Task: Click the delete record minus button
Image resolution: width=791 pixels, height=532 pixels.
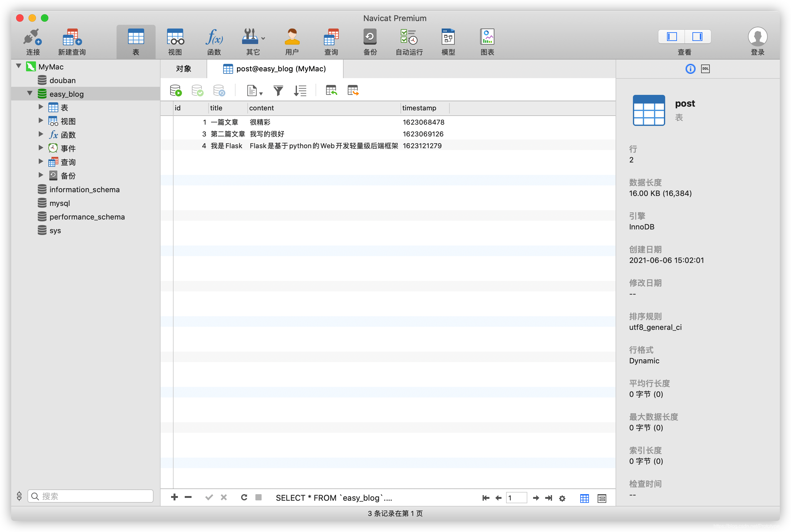Action: pyautogui.click(x=188, y=497)
